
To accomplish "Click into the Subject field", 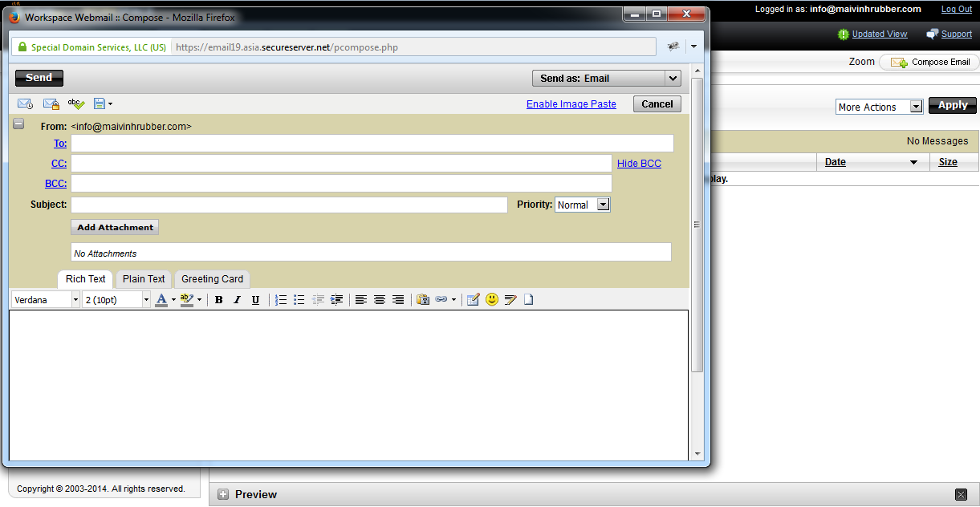I will tap(289, 205).
